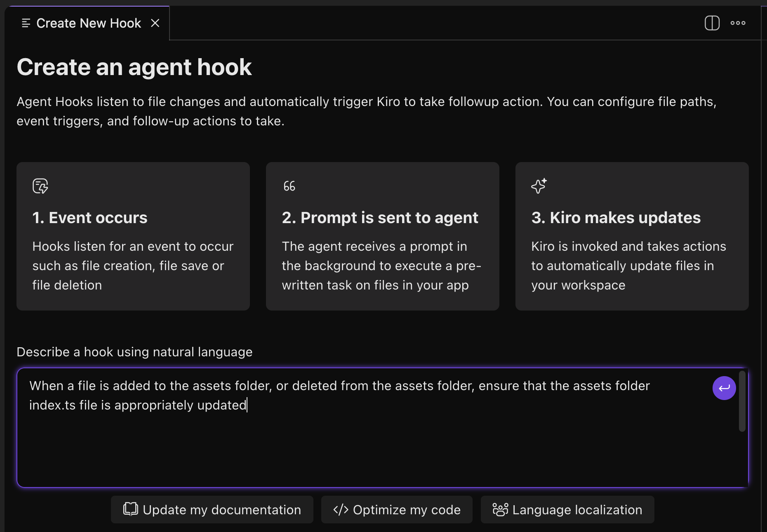This screenshot has height=532, width=767.
Task: Click the book icon beside Update my documentation
Action: (130, 509)
